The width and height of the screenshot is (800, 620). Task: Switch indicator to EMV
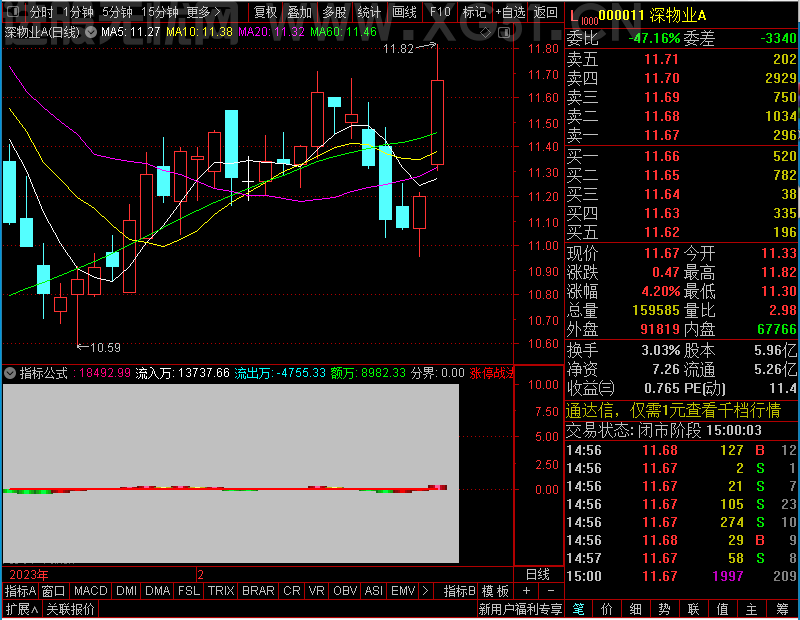[403, 591]
